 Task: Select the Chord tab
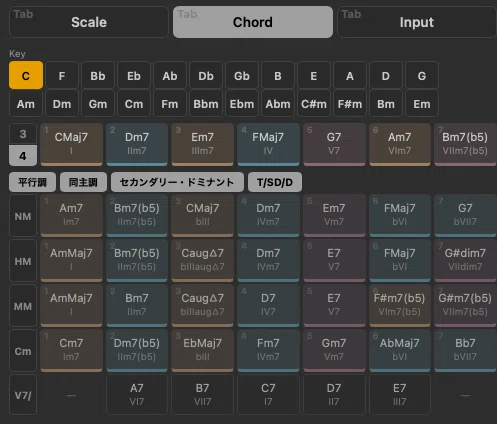tap(253, 22)
